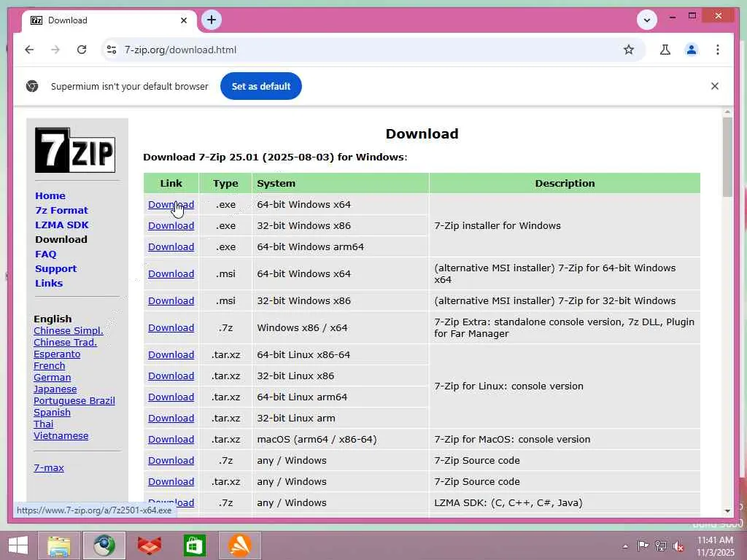Screen dimensions: 747x560
Task: Download .tar.xz for macOS
Action: pos(171,439)
